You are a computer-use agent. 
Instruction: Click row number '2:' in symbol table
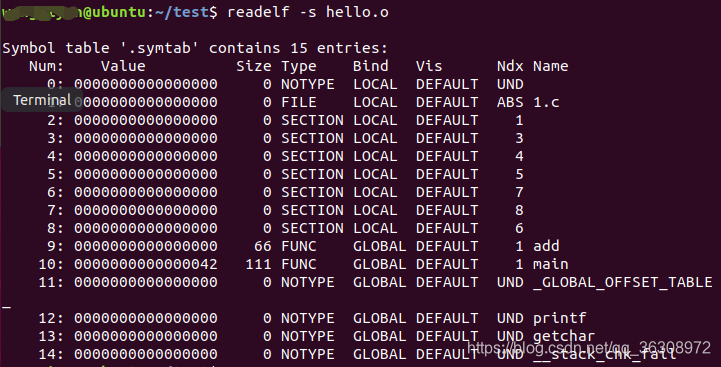pyautogui.click(x=55, y=120)
